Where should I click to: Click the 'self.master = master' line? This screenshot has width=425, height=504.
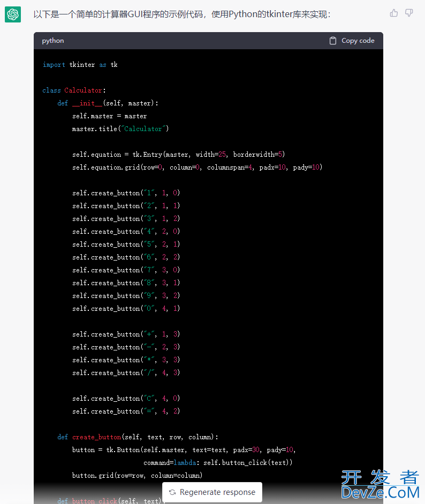tap(109, 116)
